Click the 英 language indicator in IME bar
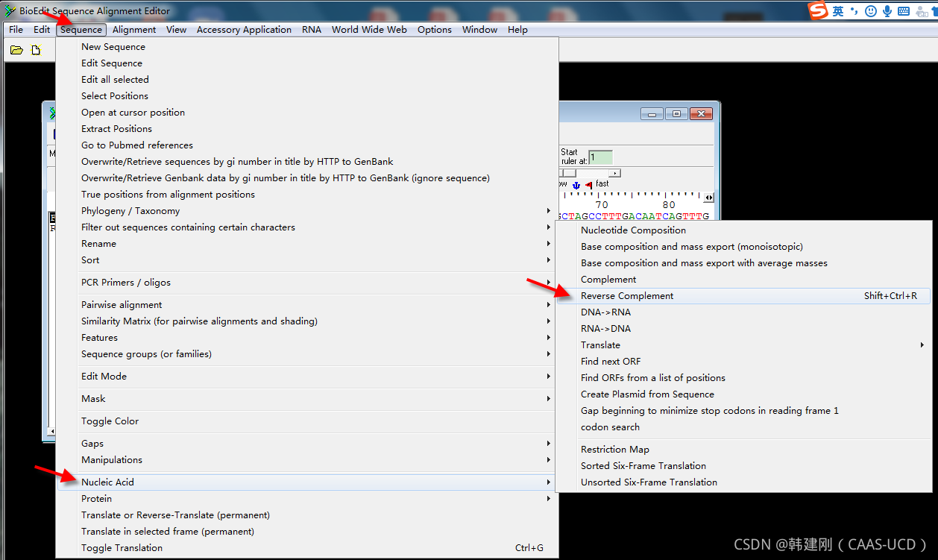The image size is (938, 560). point(838,10)
